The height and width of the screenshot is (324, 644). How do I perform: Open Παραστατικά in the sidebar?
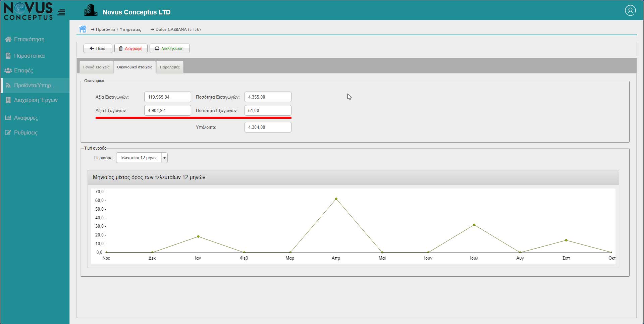[29, 56]
